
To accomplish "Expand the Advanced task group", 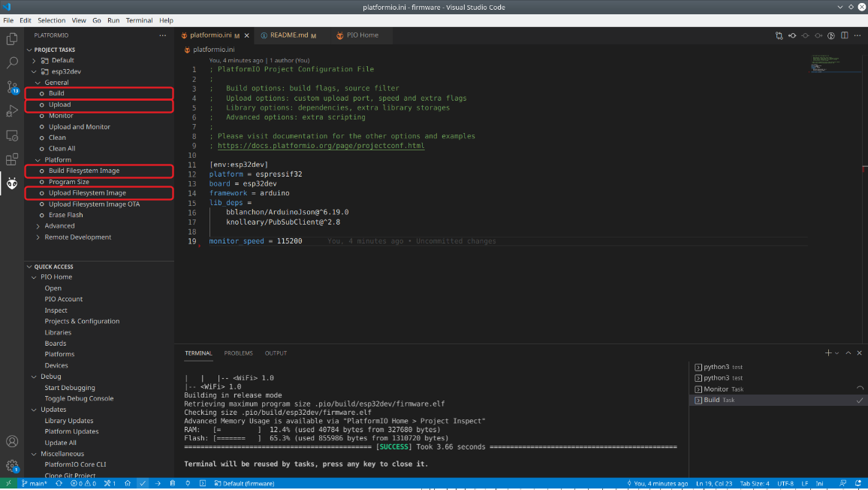I will (x=38, y=226).
